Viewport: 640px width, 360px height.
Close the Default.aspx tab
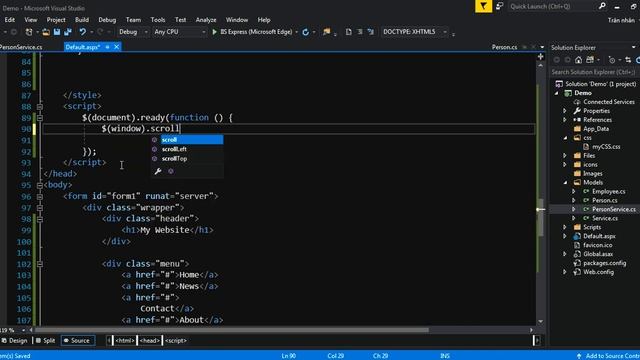pos(117,47)
